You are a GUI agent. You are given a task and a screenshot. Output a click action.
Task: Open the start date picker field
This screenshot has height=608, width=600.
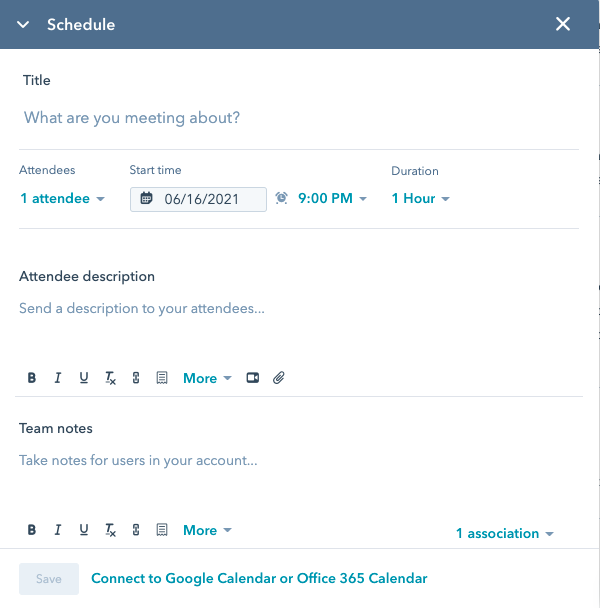pyautogui.click(x=199, y=199)
